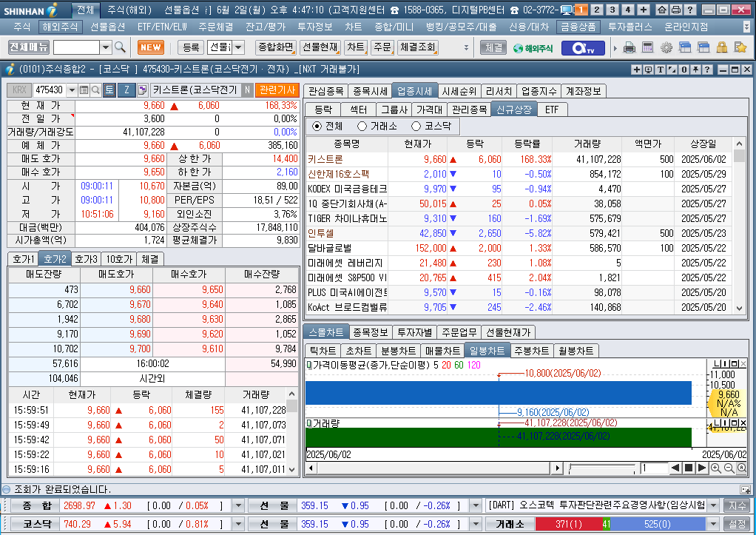
Task: Select the 코스닥 radio button
Action: point(416,127)
